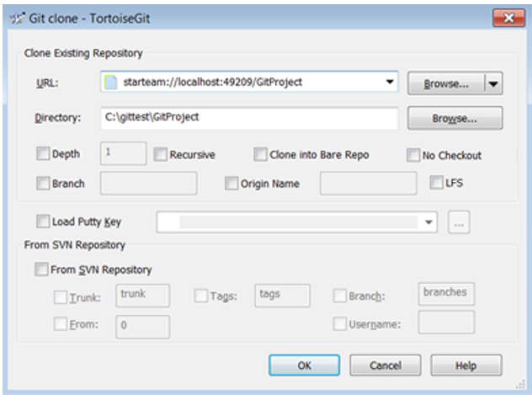532x395 pixels.
Task: Toggle the LFS checkbox
Action: click(x=436, y=182)
